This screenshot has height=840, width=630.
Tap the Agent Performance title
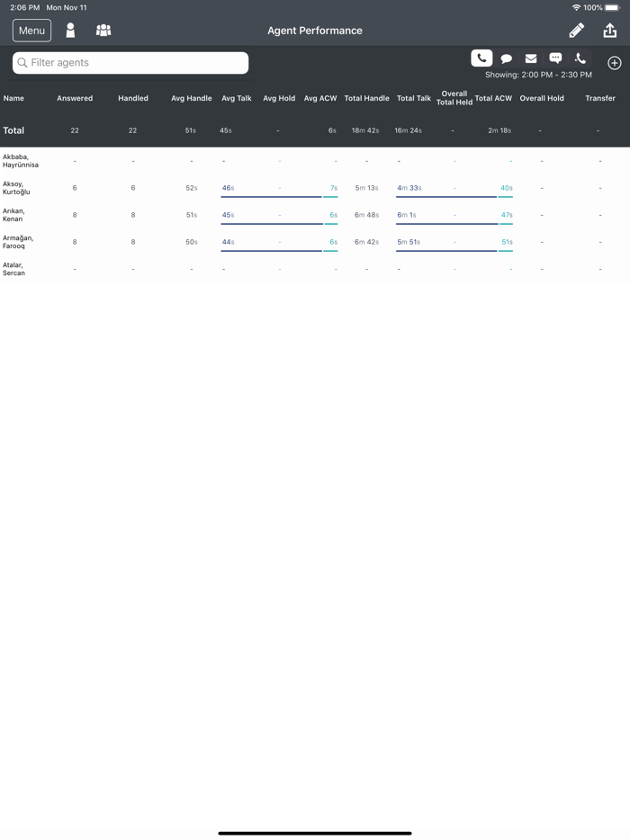click(315, 31)
